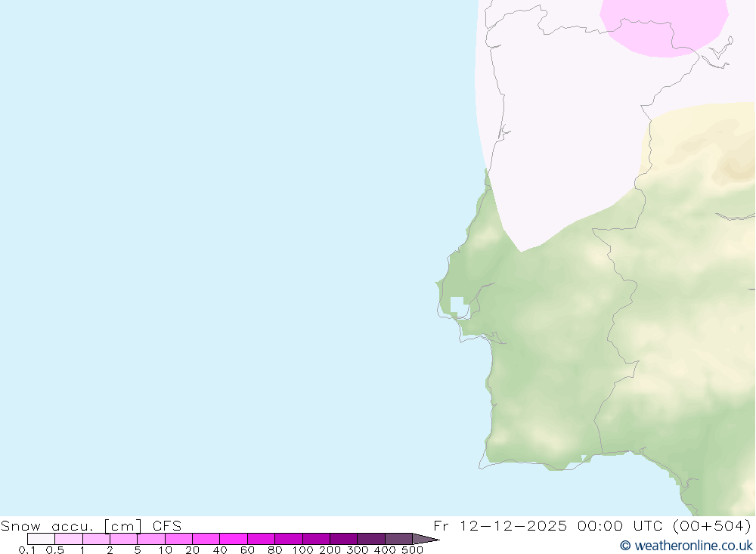Click the 'Fr 12-12-2025 00:00 UTC (00+504)' timestamp
This screenshot has width=756, height=554.
(x=592, y=525)
